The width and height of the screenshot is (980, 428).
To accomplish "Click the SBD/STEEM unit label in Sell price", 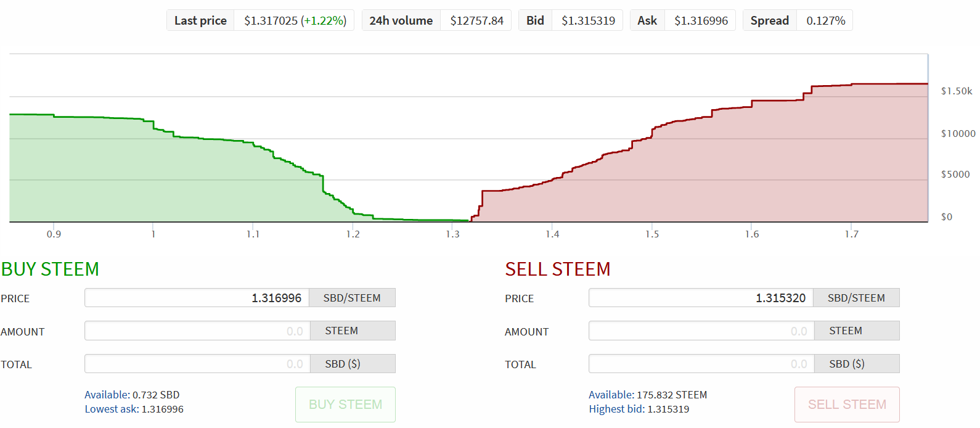I will (856, 298).
